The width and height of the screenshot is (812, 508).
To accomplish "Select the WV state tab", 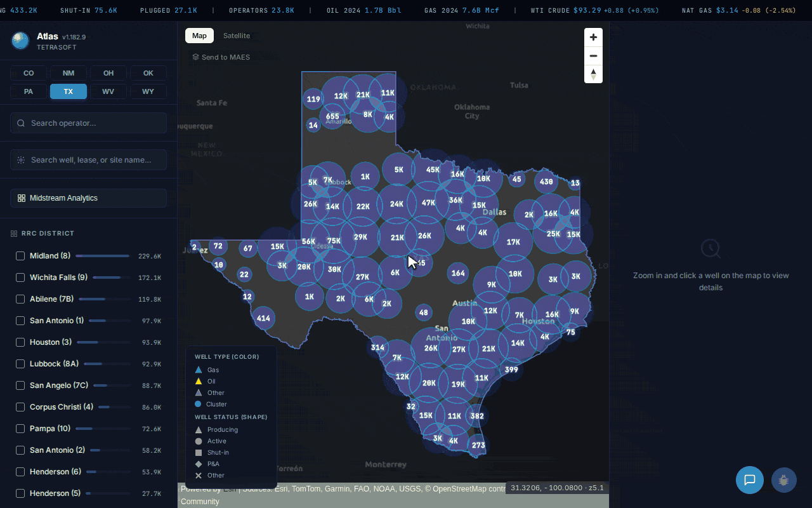I will point(108,91).
